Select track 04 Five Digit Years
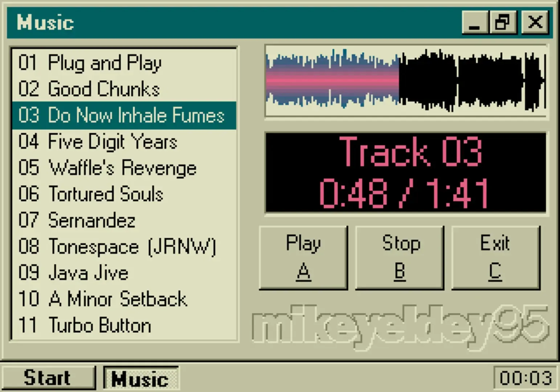Screen dimensions: 560x392 point(98,142)
